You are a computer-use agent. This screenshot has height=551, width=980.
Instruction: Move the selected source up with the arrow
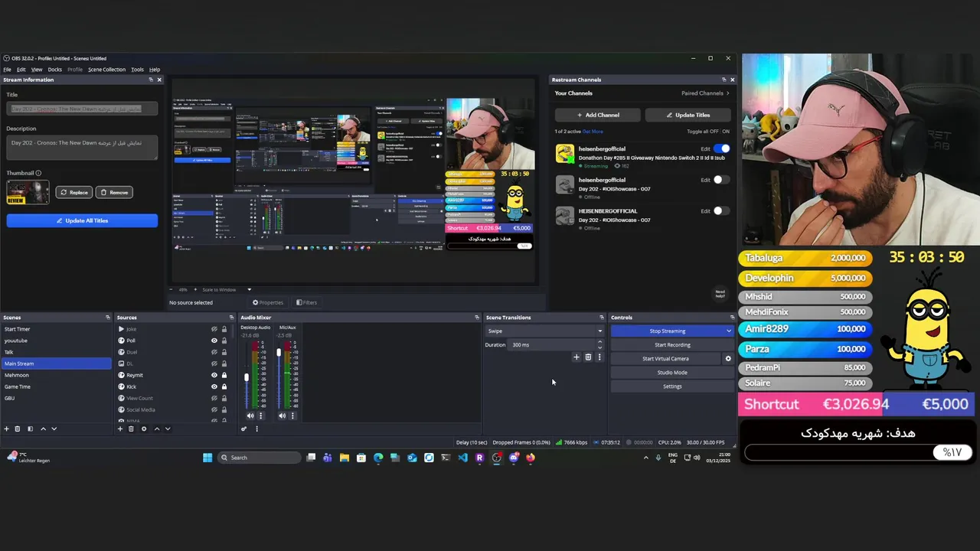157,429
